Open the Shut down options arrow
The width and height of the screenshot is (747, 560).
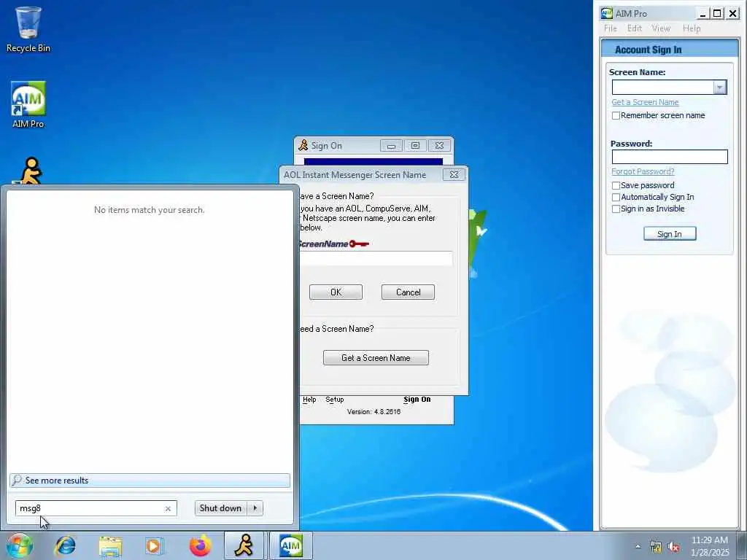tap(255, 508)
